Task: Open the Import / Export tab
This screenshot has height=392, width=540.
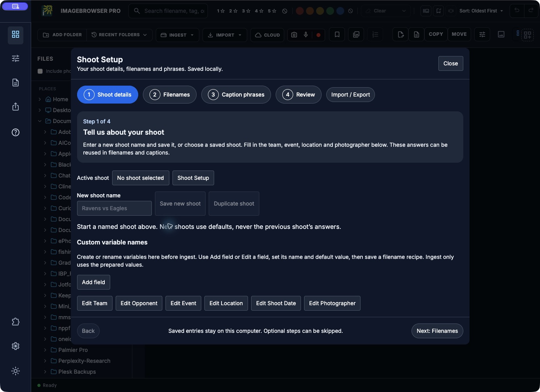Action: (350, 95)
